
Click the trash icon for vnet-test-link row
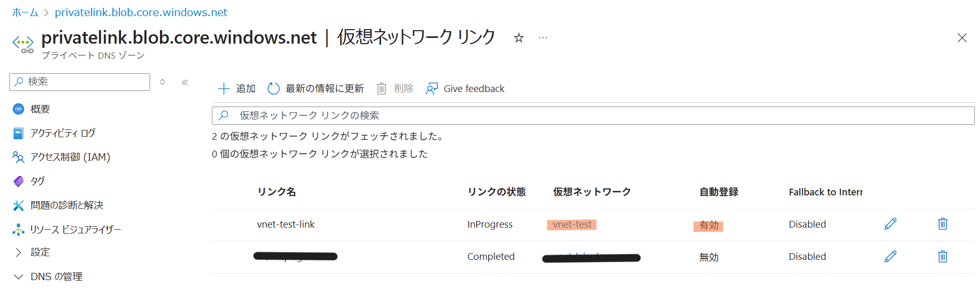pos(943,224)
